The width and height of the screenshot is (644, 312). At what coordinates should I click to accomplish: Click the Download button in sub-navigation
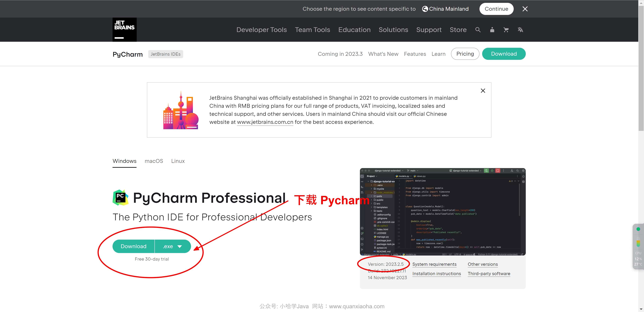504,54
